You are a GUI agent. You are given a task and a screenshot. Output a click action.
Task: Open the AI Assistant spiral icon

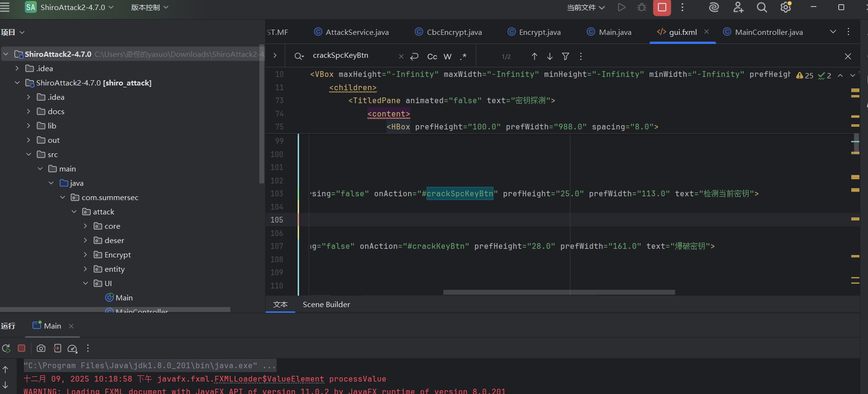pyautogui.click(x=714, y=8)
